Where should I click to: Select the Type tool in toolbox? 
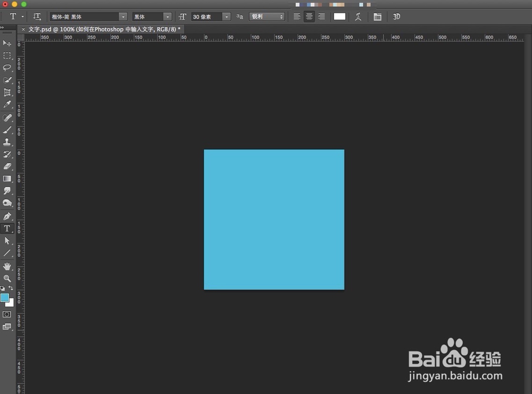7,229
